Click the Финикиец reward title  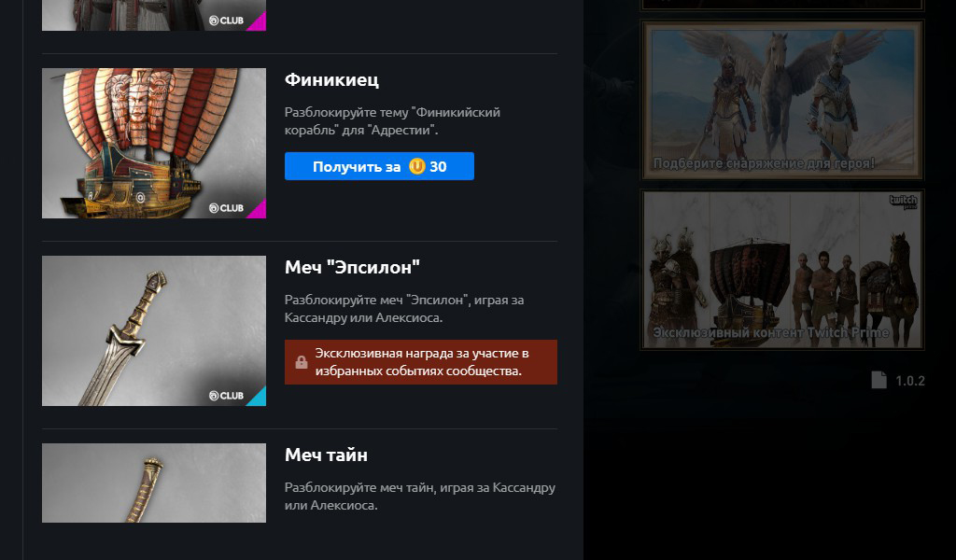pyautogui.click(x=331, y=80)
